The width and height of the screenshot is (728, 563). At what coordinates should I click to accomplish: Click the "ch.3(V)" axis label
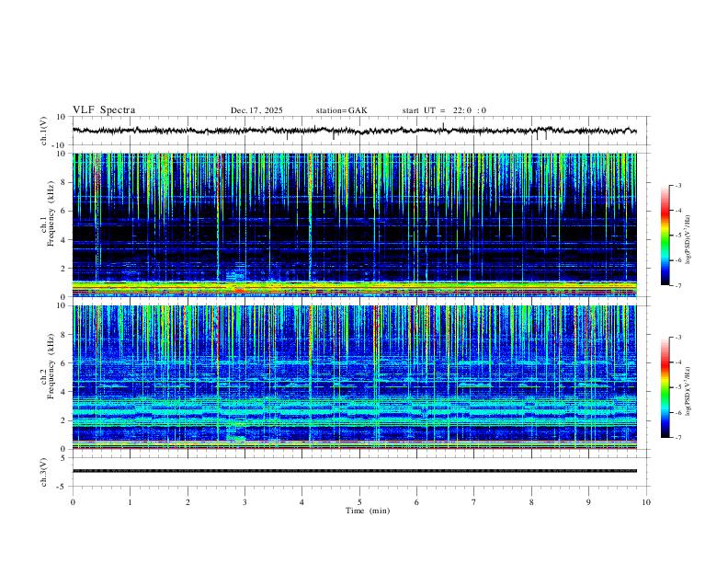[44, 472]
